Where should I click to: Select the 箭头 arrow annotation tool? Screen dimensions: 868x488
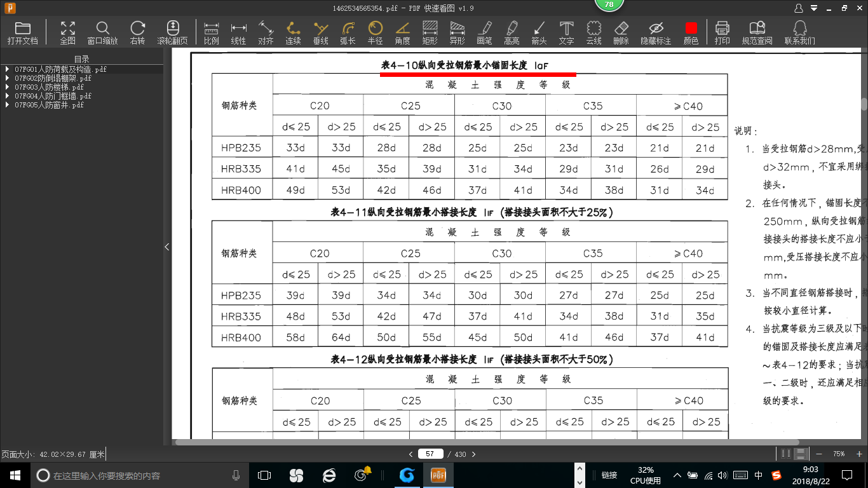point(539,32)
